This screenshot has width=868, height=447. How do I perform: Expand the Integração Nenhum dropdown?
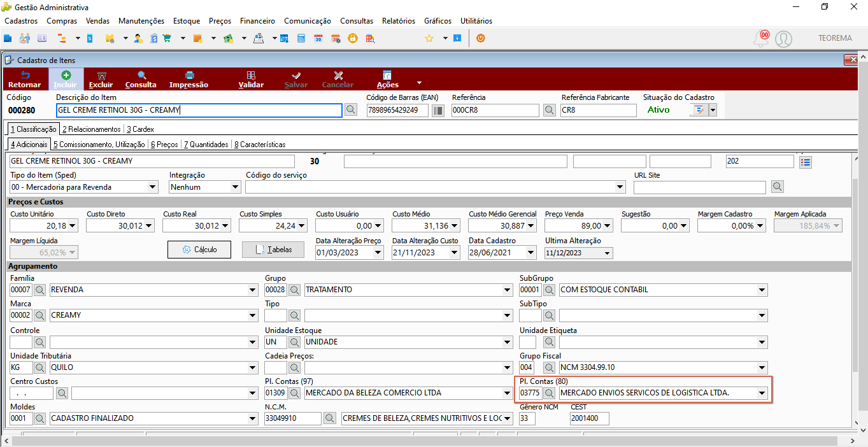click(235, 187)
